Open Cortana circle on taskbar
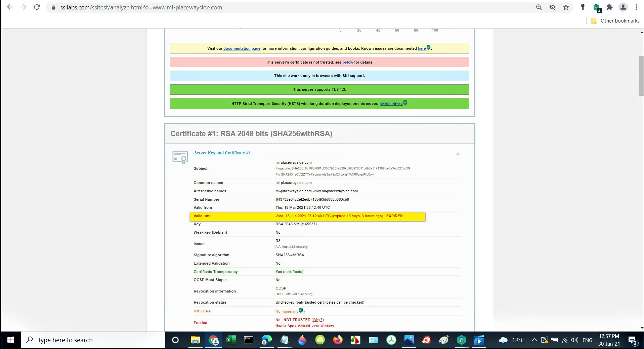Image resolution: width=644 pixels, height=349 pixels. point(175,340)
